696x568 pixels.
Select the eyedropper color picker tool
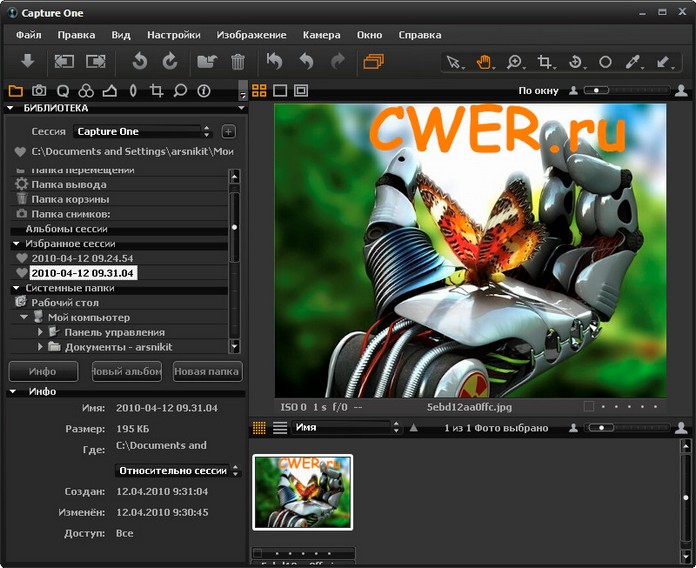633,62
